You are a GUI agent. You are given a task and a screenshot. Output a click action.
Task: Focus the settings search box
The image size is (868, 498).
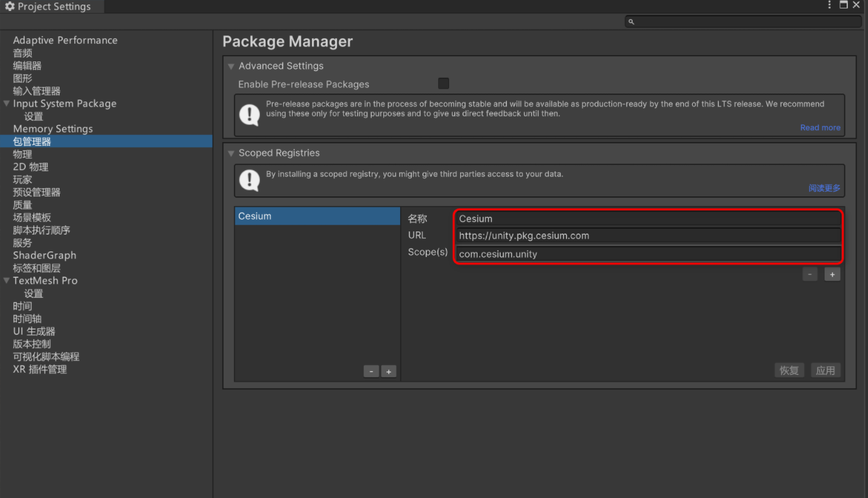743,22
